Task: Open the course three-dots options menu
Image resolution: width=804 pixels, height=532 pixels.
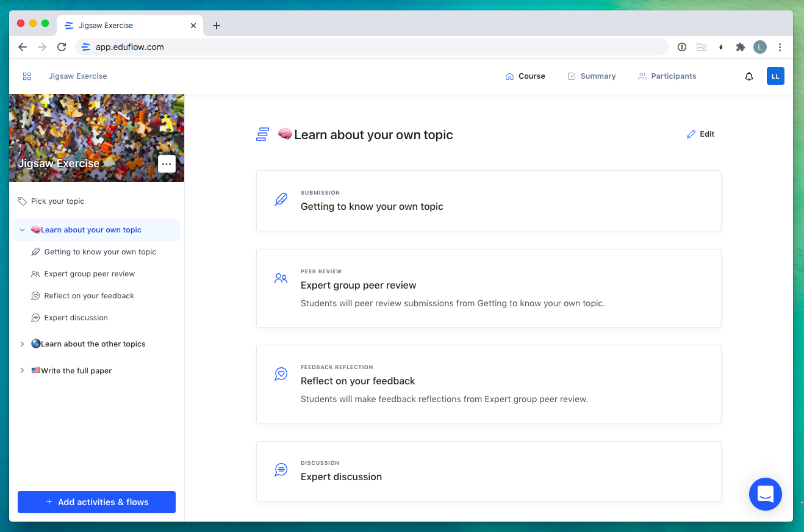Action: (167, 164)
